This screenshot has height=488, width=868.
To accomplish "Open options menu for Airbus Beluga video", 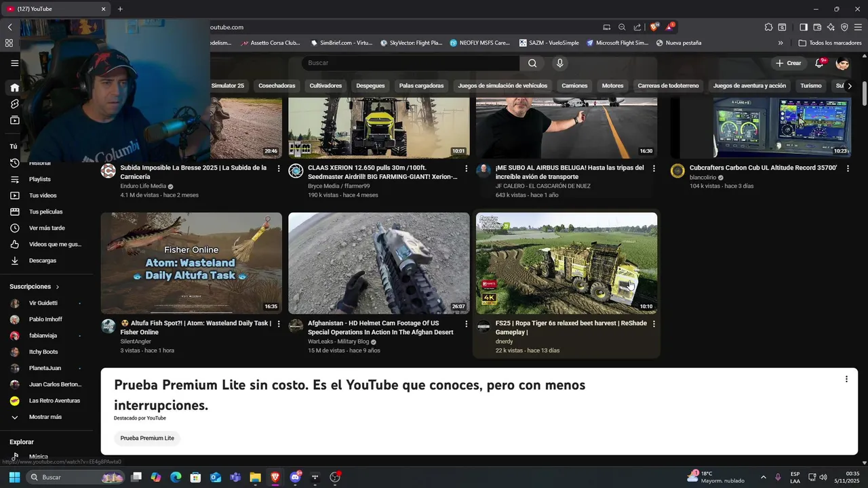I will [x=654, y=168].
